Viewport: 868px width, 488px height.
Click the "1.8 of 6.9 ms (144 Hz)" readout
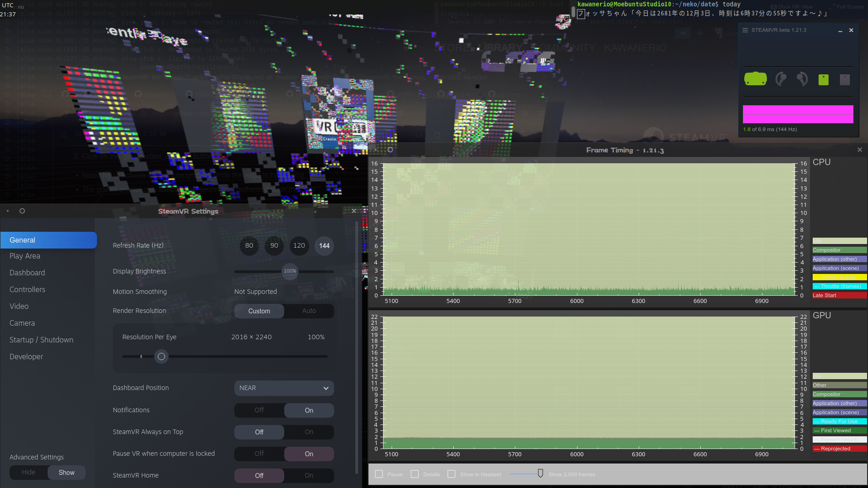tap(770, 130)
